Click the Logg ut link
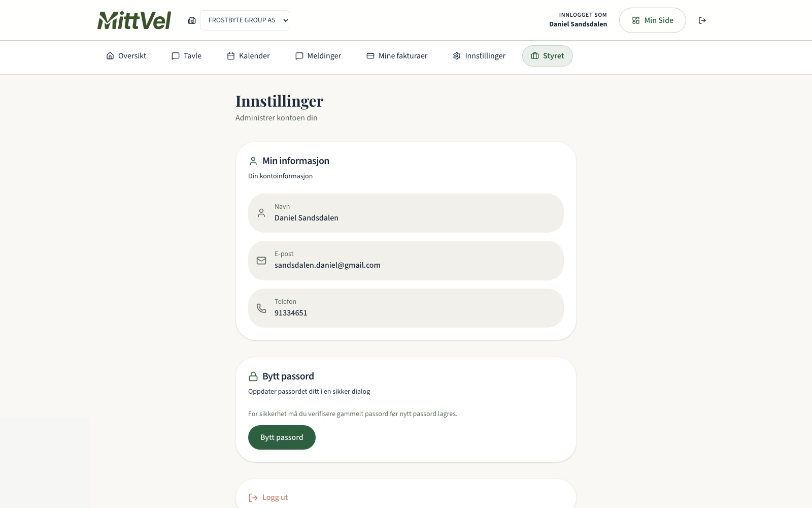The image size is (812, 508). [x=268, y=497]
